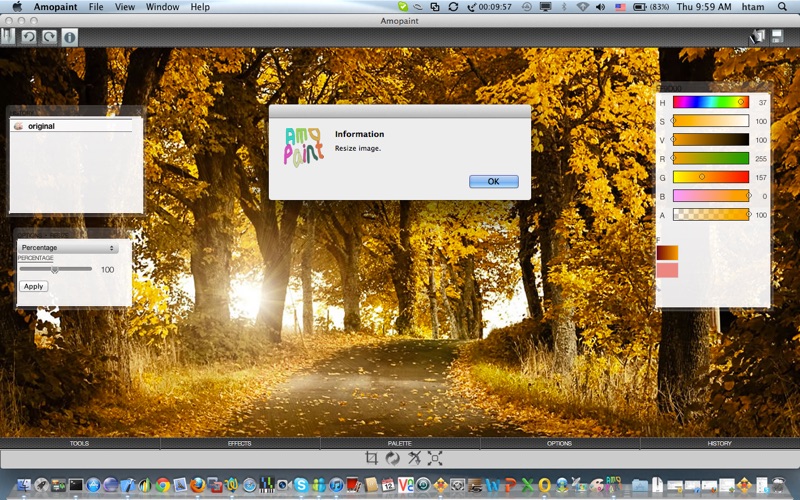Viewport: 800px width, 500px height.
Task: Click the Amopaint icon in the Dock
Action: (613, 485)
